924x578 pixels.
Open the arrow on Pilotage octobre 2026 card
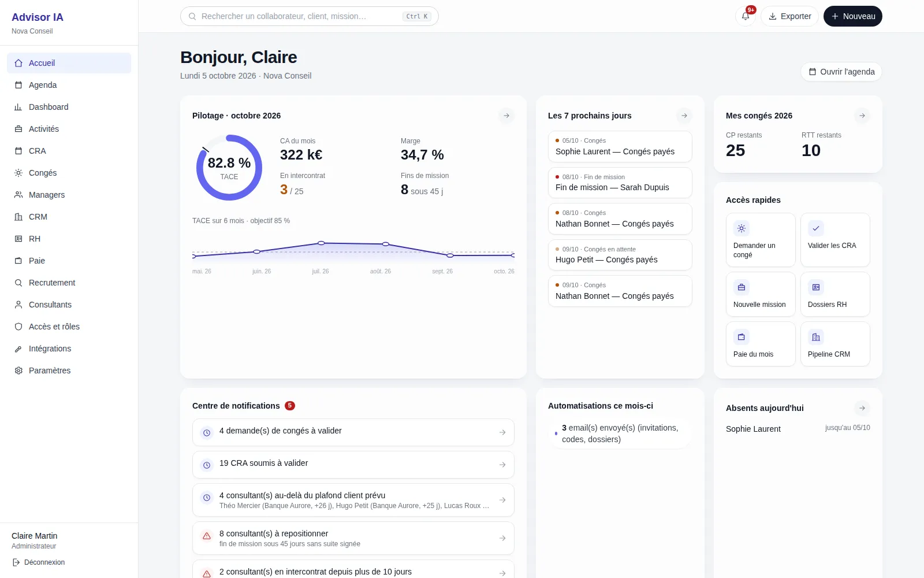[x=506, y=116]
